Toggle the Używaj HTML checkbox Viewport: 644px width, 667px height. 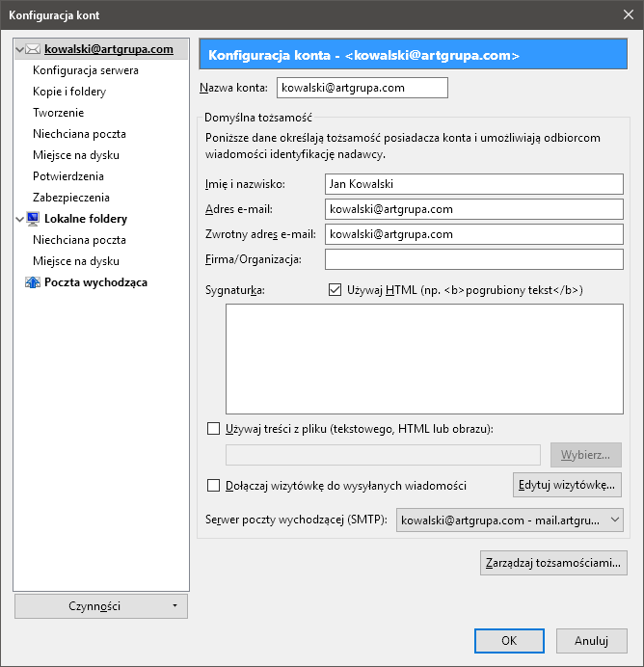tap(335, 290)
